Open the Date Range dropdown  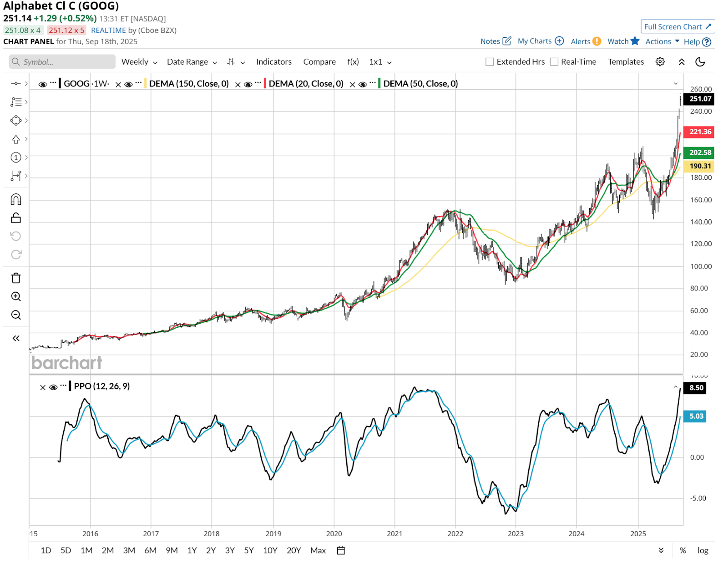click(x=192, y=62)
